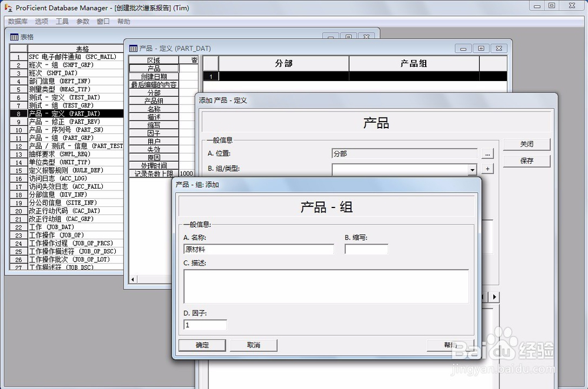Click the 处理时间 field in 区域 list
The width and height of the screenshot is (588, 389).
pyautogui.click(x=153, y=166)
